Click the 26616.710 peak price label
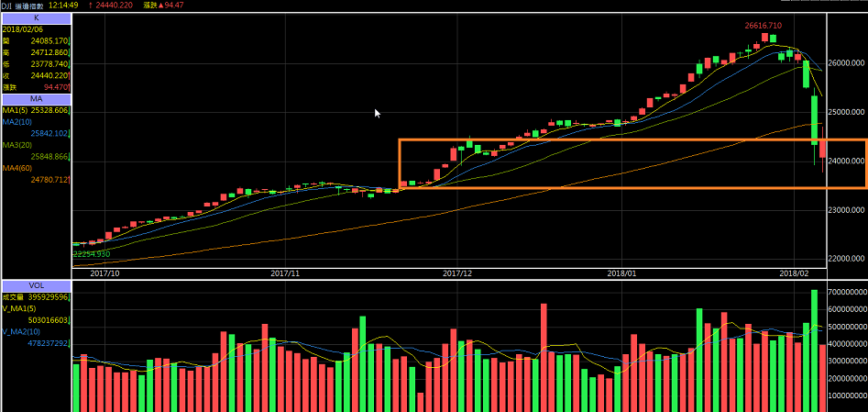The image size is (868, 412). pyautogui.click(x=762, y=26)
